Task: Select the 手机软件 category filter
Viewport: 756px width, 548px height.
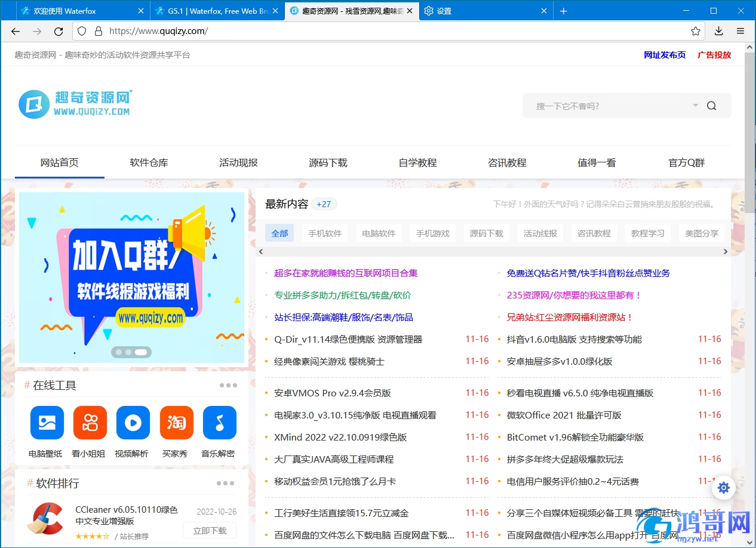Action: click(x=325, y=233)
